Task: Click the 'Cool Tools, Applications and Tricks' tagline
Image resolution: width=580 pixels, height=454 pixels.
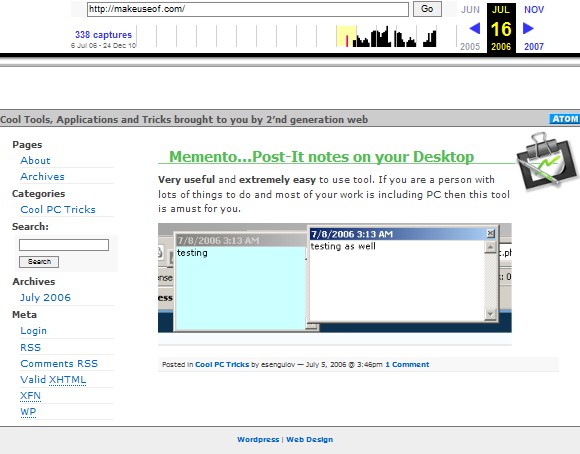Action: coord(184,120)
